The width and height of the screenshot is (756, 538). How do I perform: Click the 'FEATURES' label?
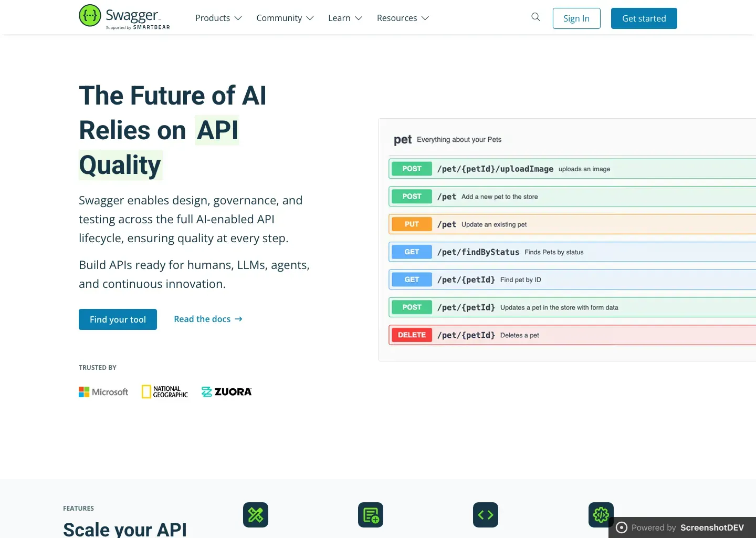78,509
